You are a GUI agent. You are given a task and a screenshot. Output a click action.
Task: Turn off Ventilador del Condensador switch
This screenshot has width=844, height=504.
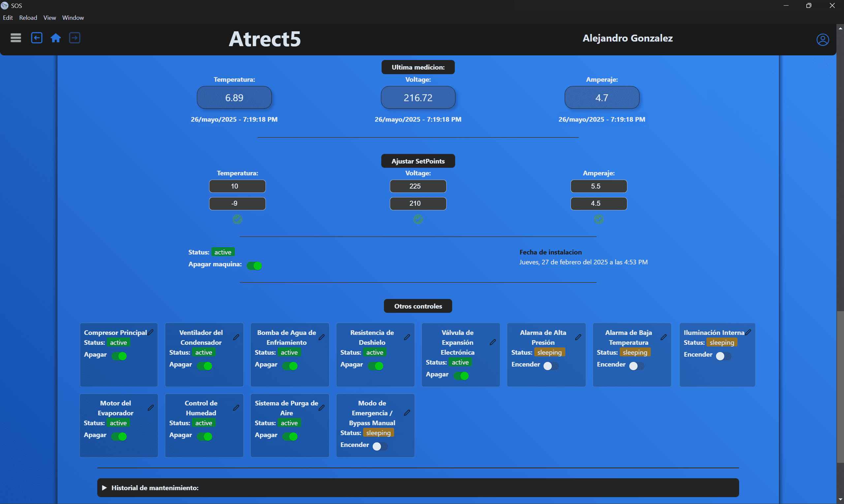pyautogui.click(x=204, y=366)
